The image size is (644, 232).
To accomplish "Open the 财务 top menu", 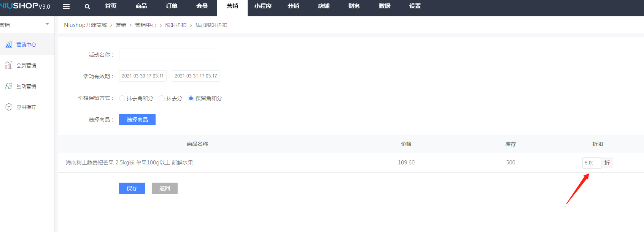I will pyautogui.click(x=354, y=6).
